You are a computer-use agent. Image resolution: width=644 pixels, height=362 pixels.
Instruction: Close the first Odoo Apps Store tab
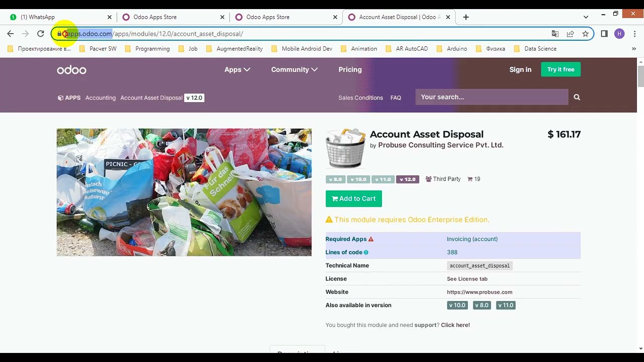tap(222, 17)
